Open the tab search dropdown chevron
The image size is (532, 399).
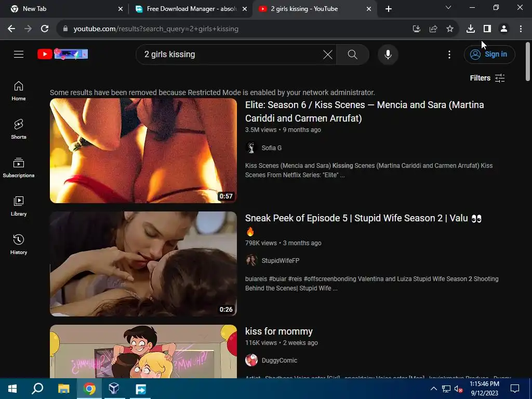(448, 7)
